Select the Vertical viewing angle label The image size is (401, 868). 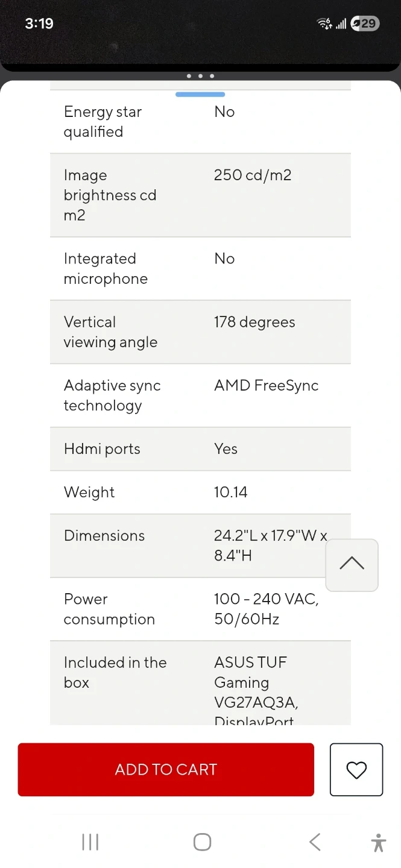(110, 332)
